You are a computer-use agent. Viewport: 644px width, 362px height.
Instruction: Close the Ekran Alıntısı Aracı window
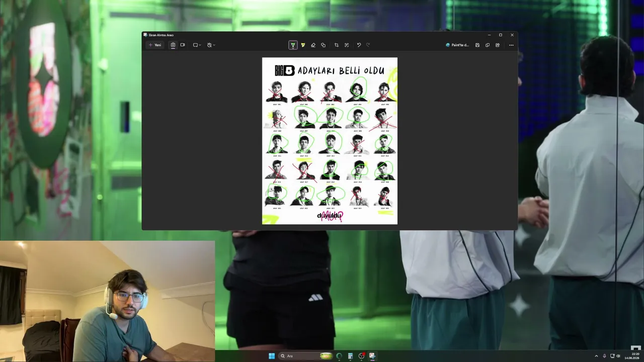pos(512,35)
